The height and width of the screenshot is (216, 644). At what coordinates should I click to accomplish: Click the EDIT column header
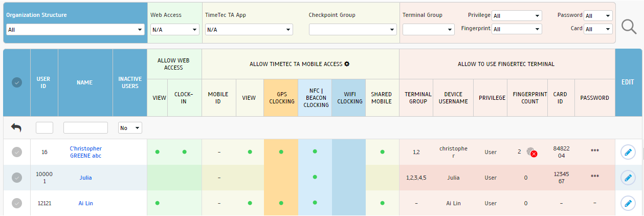[628, 82]
